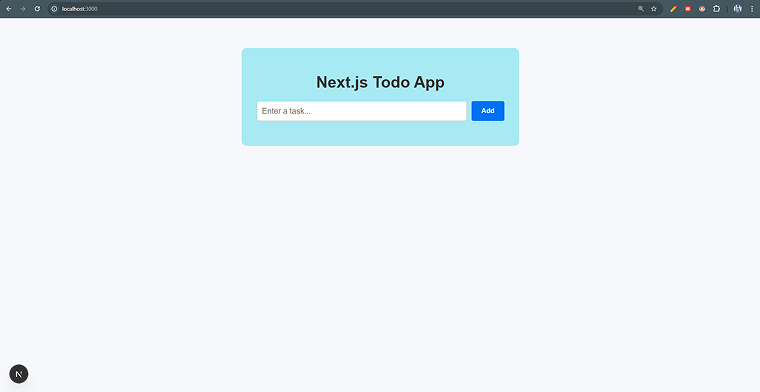The image size is (760, 392).
Task: Bookmark this page with the star
Action: click(653, 9)
